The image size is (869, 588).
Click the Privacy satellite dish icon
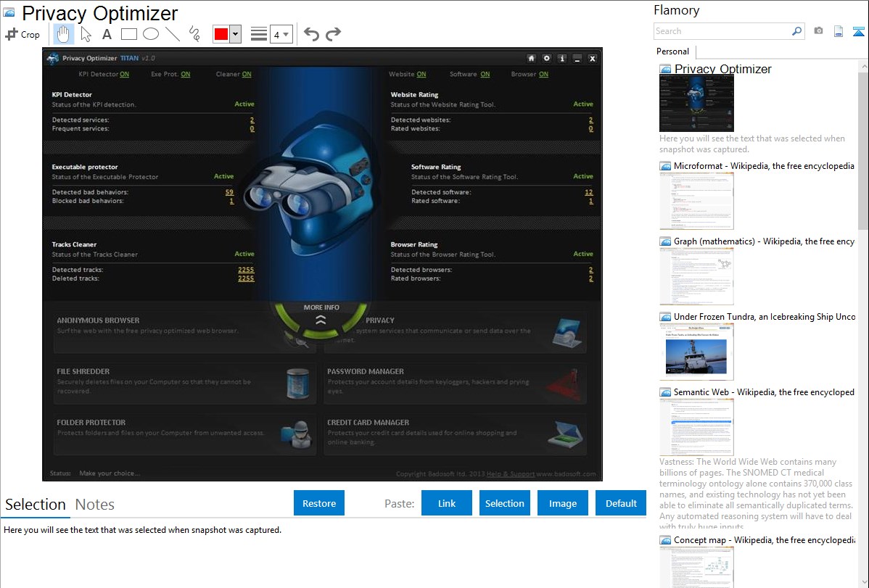coord(567,333)
